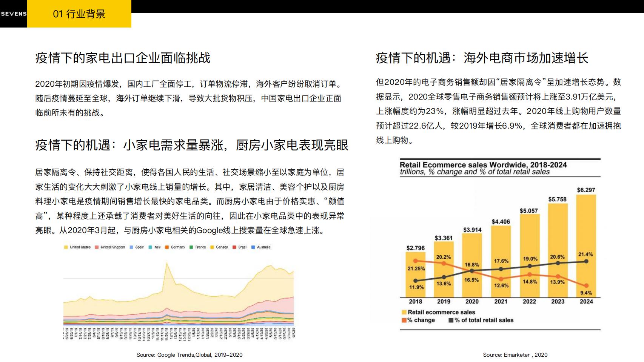Click the United States legend color swatch

point(66,247)
